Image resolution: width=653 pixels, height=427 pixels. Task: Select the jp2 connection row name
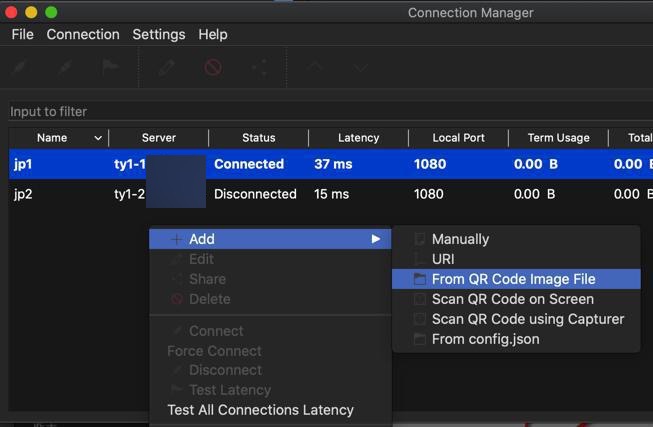point(22,194)
